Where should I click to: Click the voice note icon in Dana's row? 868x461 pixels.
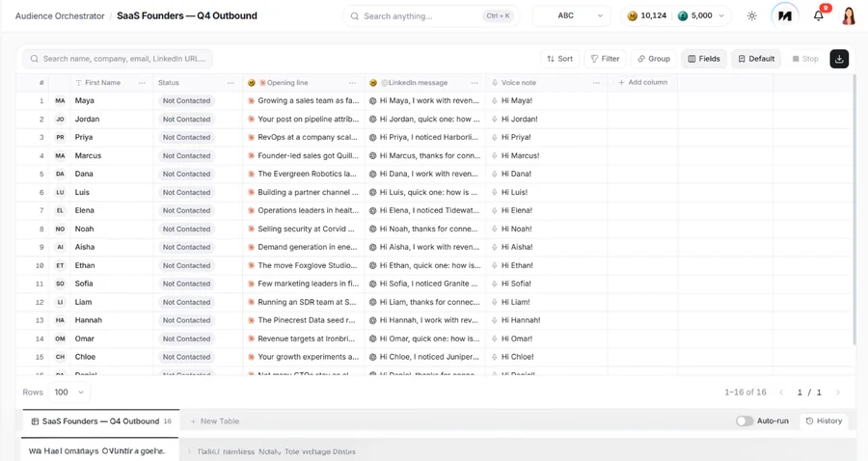(x=495, y=174)
